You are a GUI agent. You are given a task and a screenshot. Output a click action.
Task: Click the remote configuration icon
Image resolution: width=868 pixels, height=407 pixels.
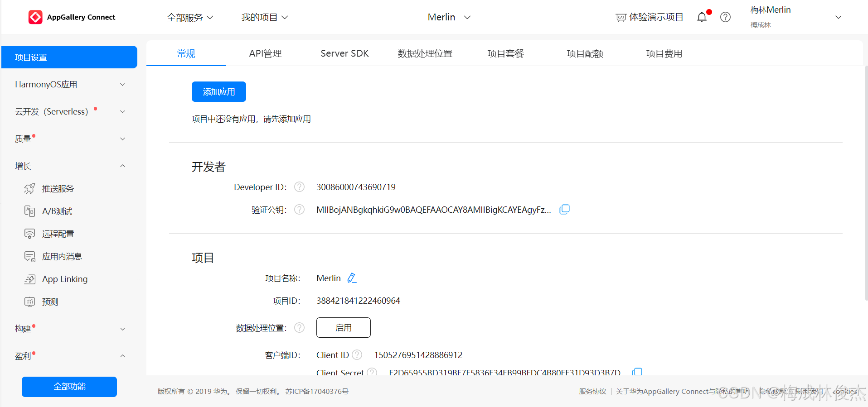[x=29, y=234]
